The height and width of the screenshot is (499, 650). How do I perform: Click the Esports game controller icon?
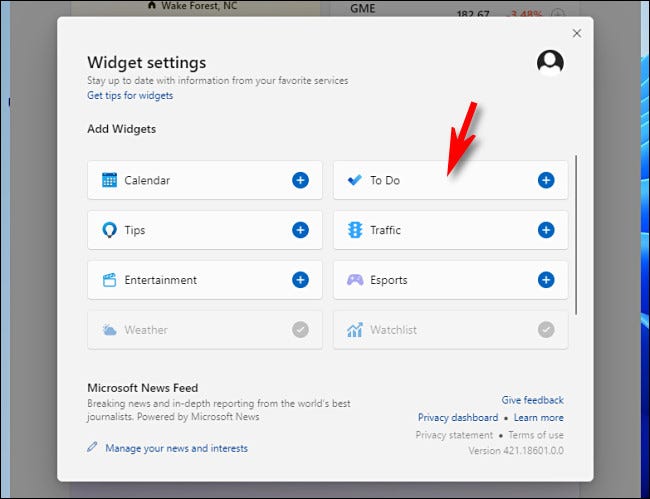click(355, 280)
